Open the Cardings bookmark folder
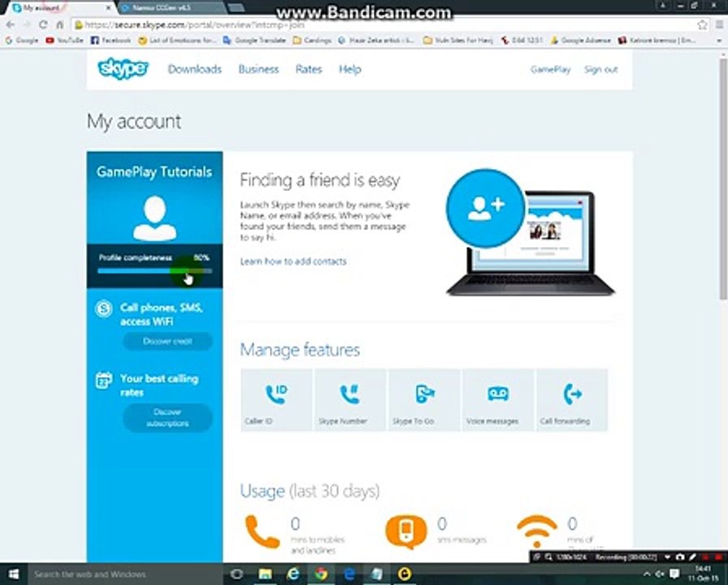The width and height of the screenshot is (728, 585). pyautogui.click(x=313, y=41)
